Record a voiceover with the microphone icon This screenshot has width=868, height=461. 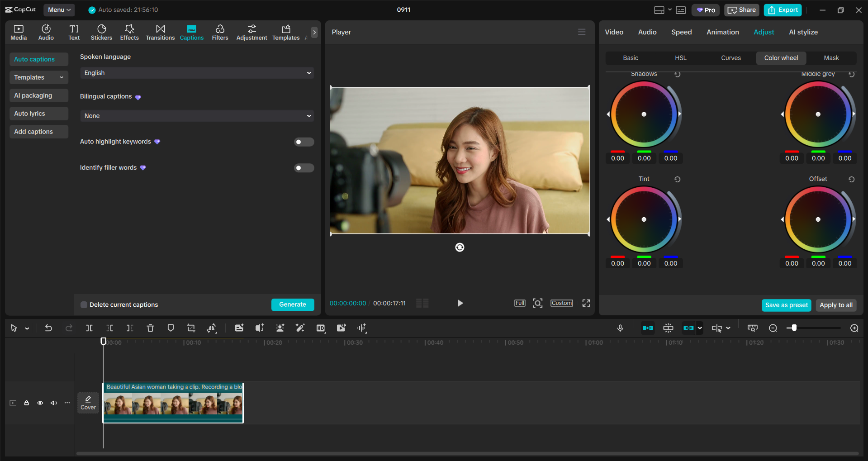pyautogui.click(x=620, y=328)
